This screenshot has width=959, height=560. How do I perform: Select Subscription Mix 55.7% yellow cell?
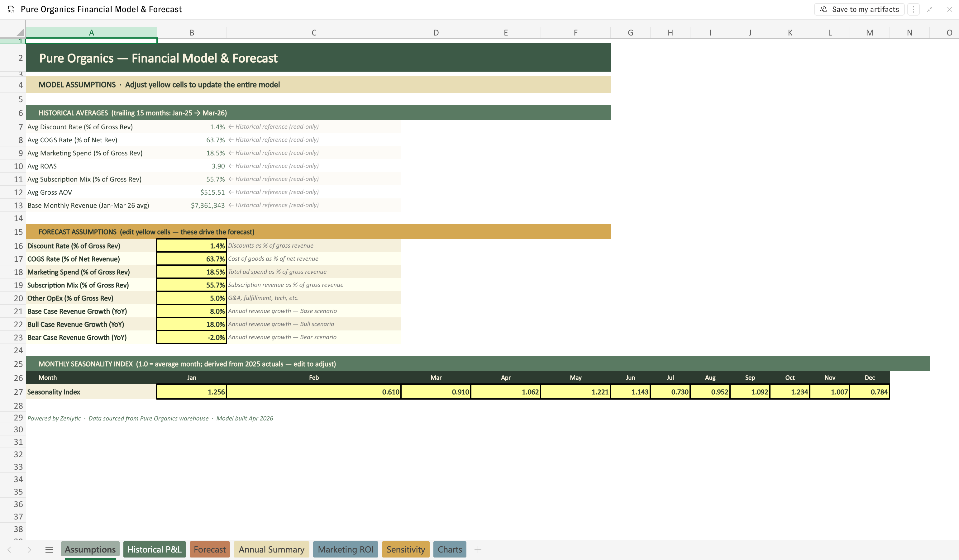192,285
